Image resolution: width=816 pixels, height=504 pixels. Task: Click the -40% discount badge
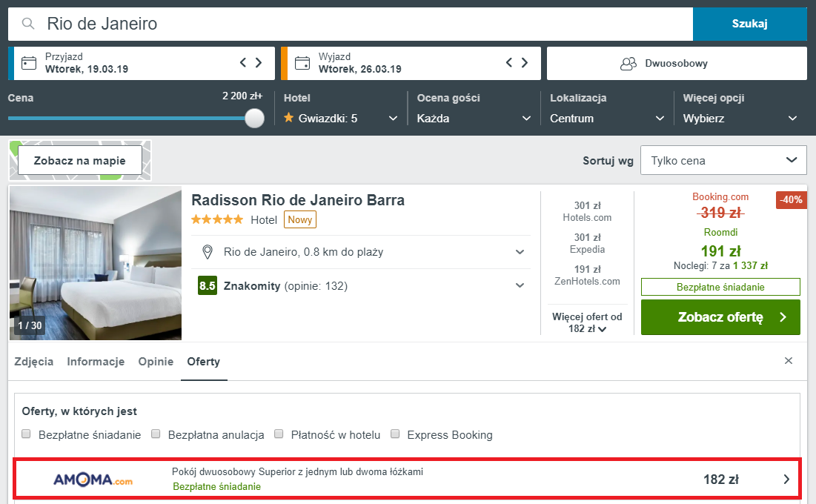pyautogui.click(x=791, y=200)
